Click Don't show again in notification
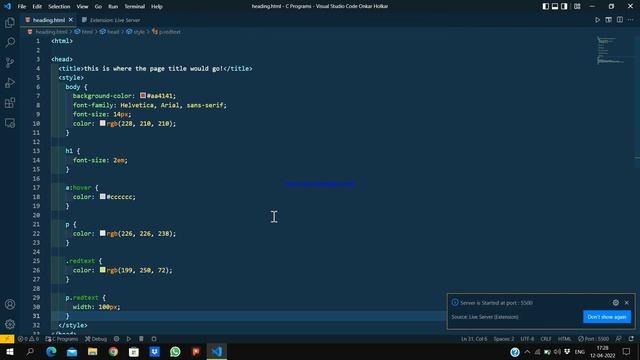 click(607, 317)
